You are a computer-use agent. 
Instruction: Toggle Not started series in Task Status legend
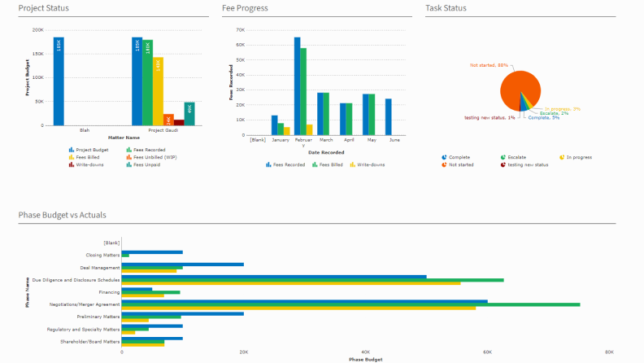tap(463, 164)
